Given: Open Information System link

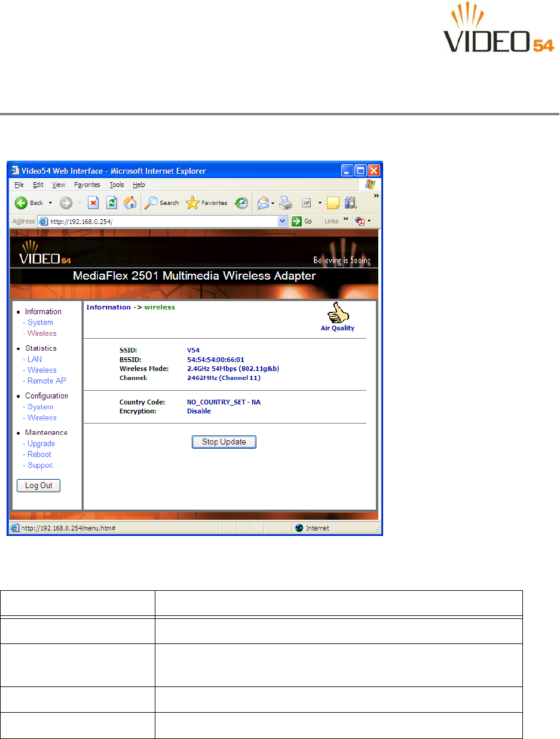Looking at the screenshot, I should tap(40, 323).
